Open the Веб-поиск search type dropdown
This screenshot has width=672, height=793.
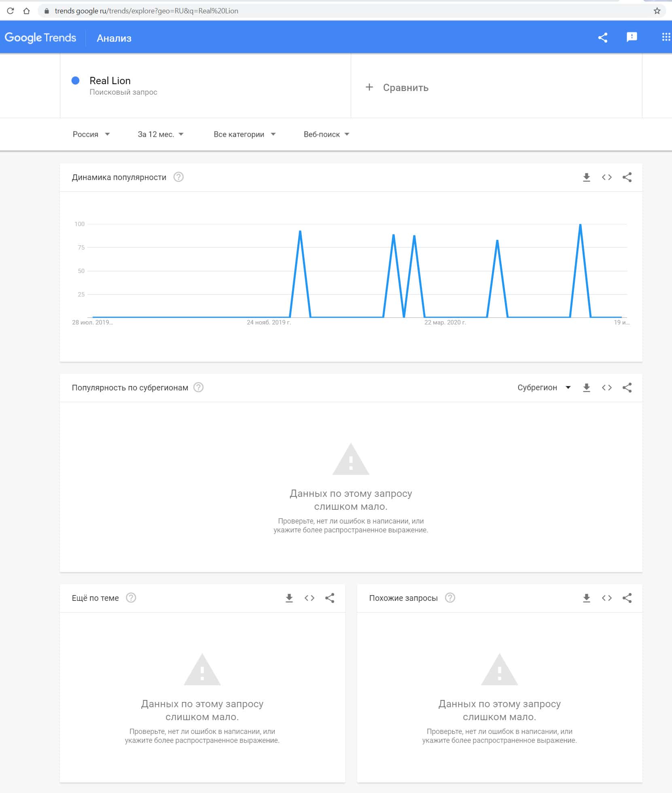click(x=326, y=134)
